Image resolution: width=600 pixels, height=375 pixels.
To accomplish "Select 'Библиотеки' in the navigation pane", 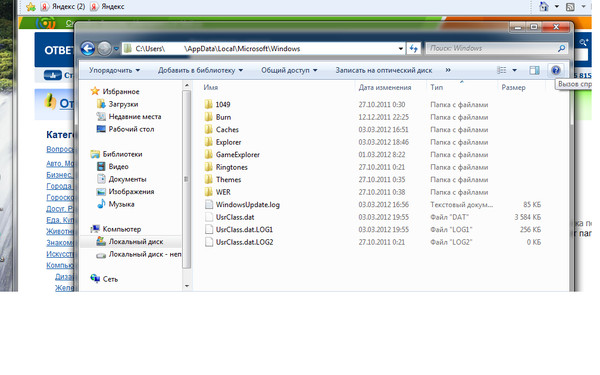I will click(x=122, y=154).
